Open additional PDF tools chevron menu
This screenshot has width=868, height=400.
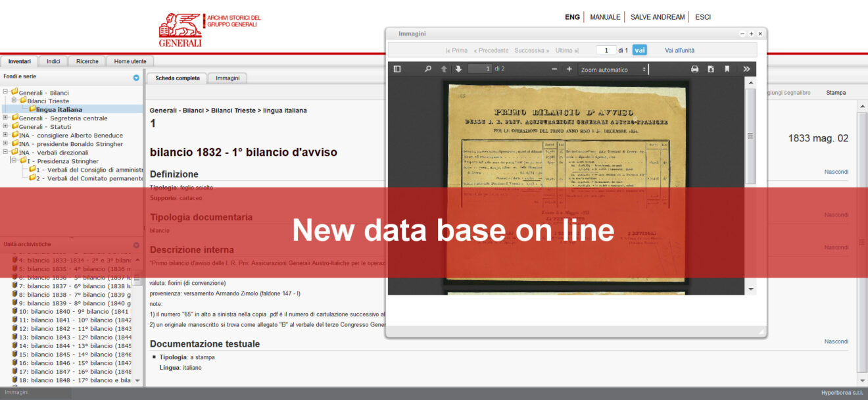pyautogui.click(x=746, y=69)
